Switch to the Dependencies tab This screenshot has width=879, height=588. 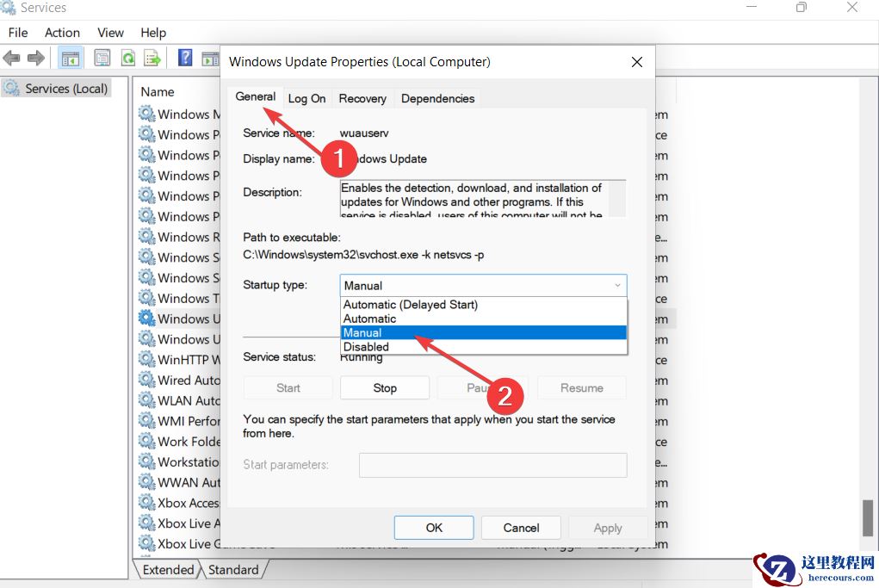(x=438, y=99)
